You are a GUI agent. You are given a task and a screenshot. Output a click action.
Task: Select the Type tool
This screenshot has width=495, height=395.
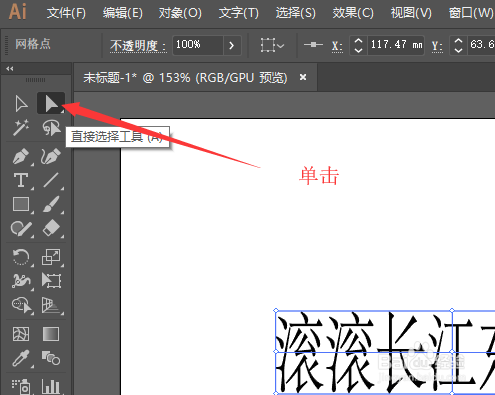coord(21,180)
